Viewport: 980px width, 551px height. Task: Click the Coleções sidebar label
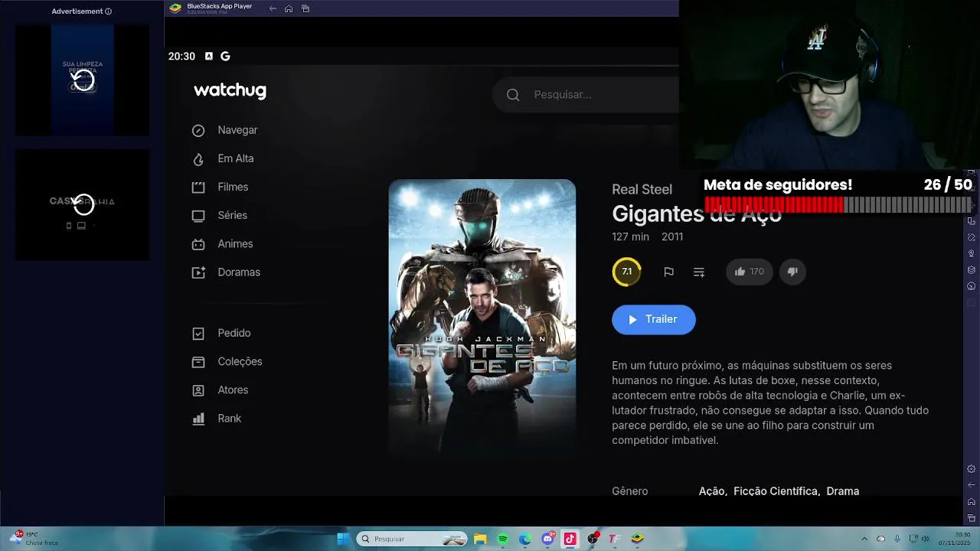[x=240, y=361]
